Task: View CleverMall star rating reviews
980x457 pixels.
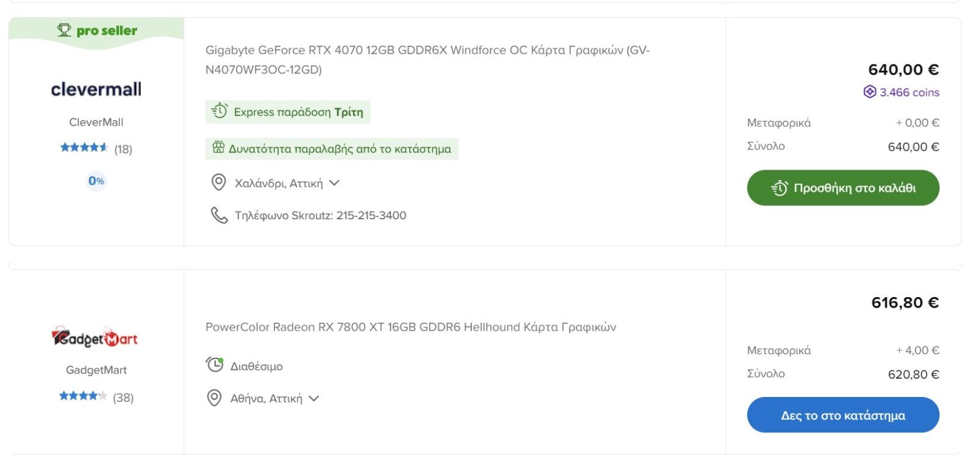Action: click(x=96, y=149)
